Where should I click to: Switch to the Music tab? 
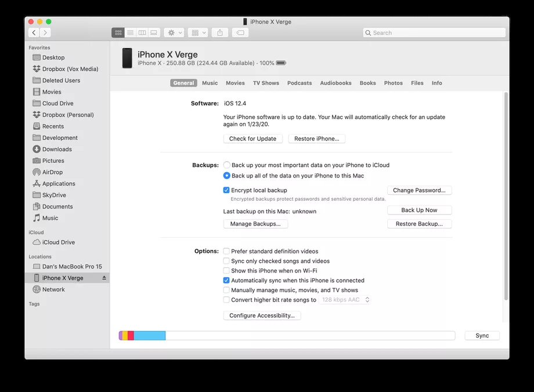coord(210,83)
